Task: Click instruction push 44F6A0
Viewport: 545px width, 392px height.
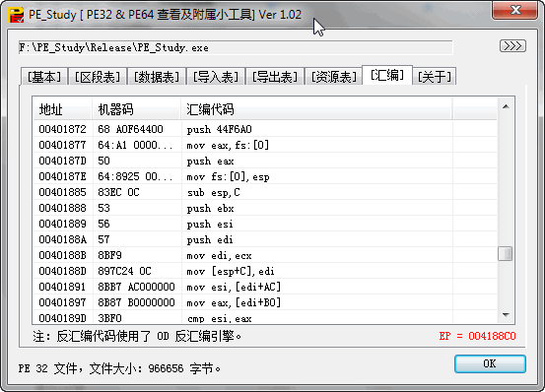Action: point(220,129)
